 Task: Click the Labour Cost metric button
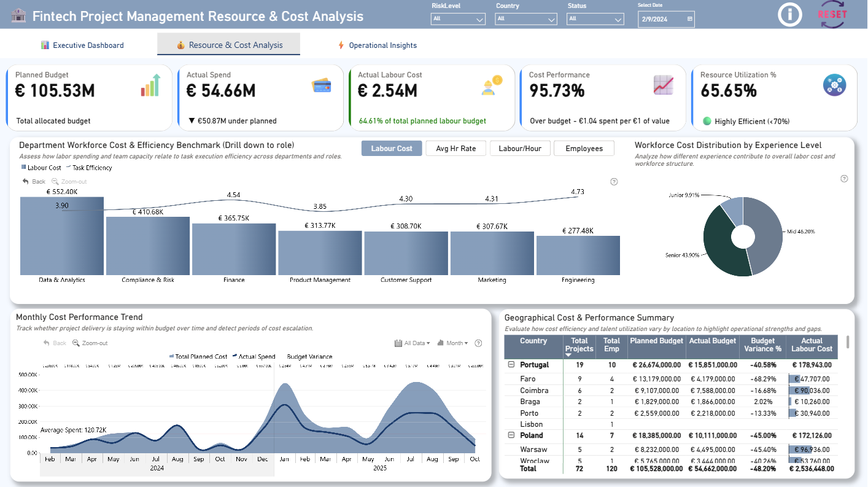(x=392, y=149)
